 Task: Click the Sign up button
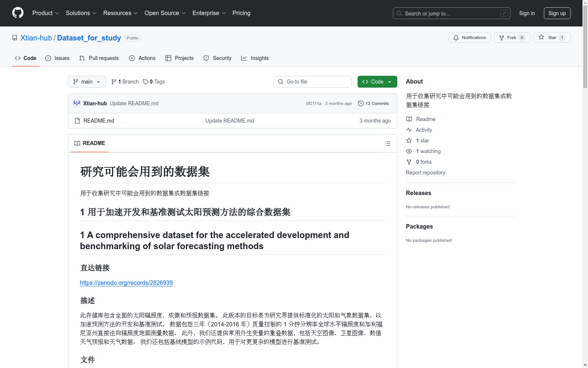(557, 13)
